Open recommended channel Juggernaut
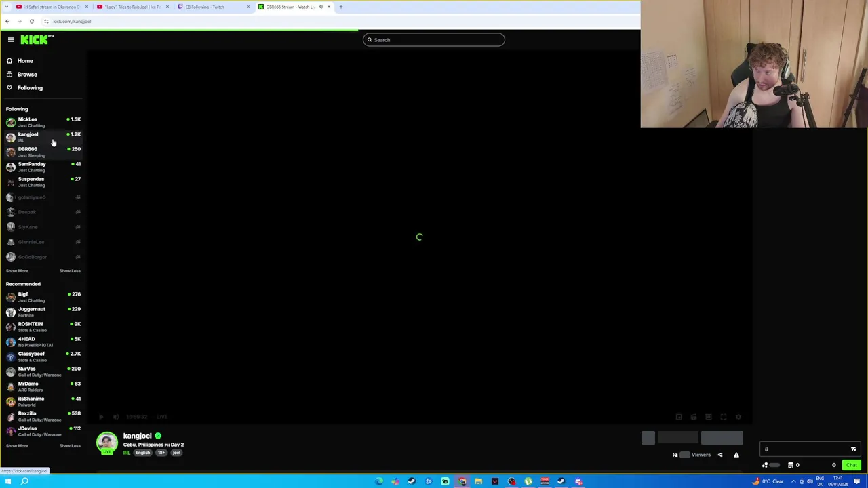The height and width of the screenshot is (488, 868). pos(43,312)
